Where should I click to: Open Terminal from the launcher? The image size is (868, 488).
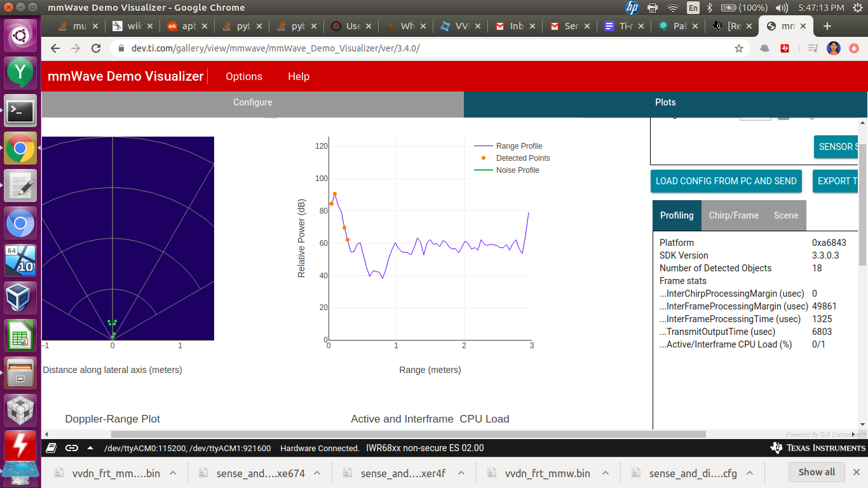coord(21,111)
